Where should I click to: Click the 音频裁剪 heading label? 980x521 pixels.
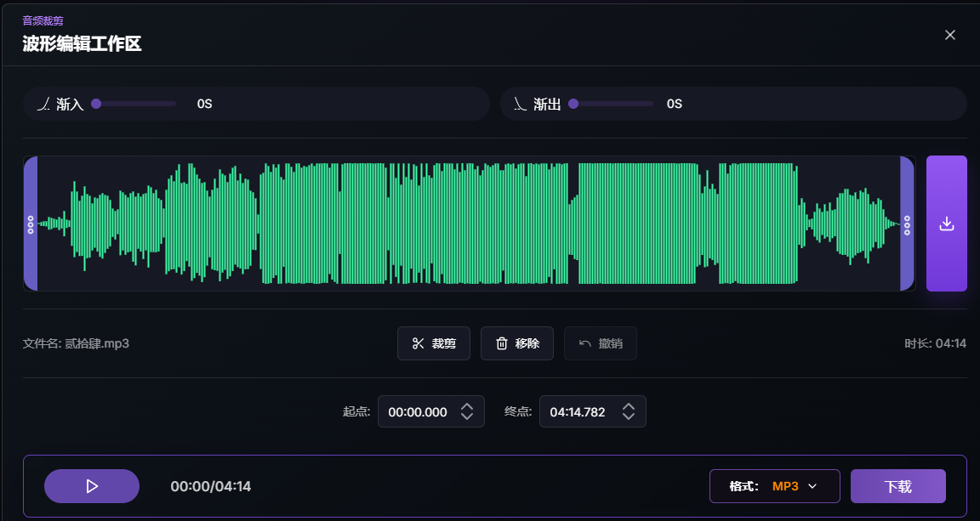coord(43,20)
